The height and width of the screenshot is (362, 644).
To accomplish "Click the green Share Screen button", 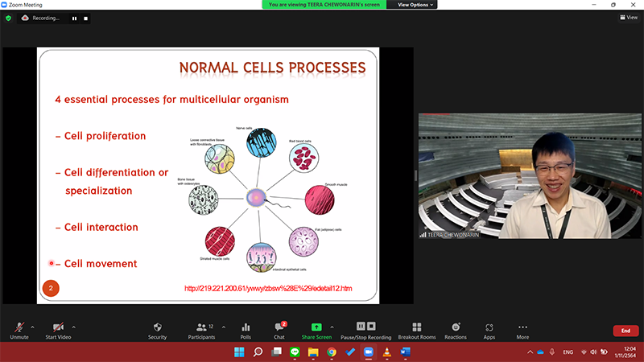I will pos(316,331).
